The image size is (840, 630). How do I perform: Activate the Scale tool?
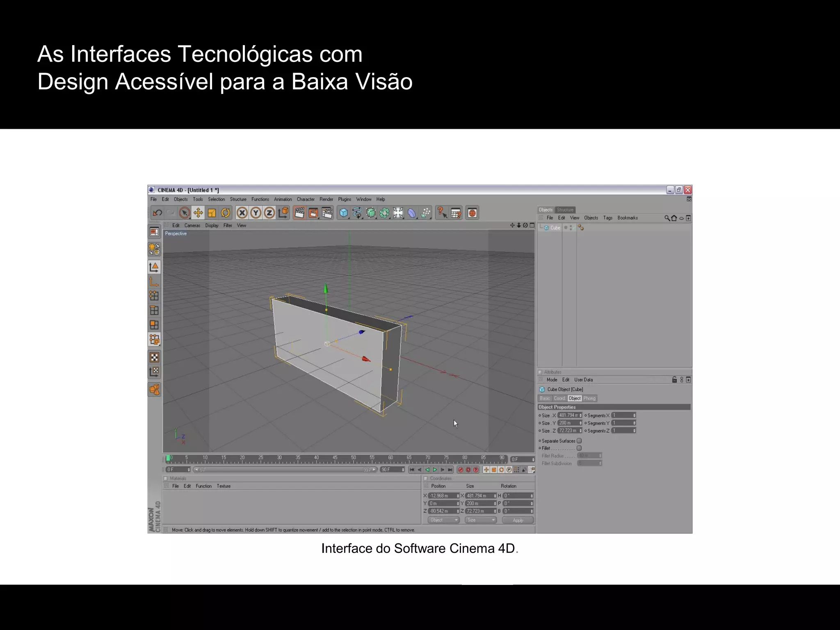pos(212,213)
